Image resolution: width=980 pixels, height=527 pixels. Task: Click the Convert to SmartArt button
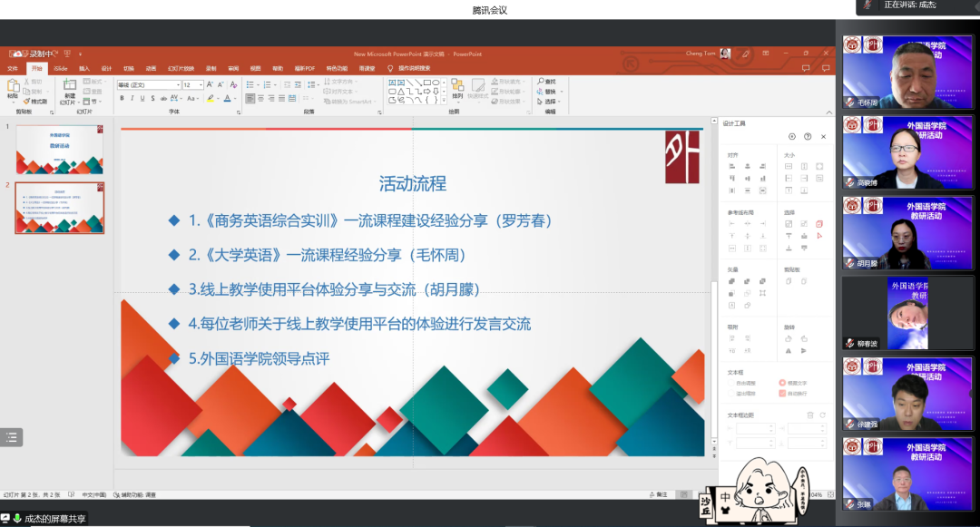tap(350, 102)
